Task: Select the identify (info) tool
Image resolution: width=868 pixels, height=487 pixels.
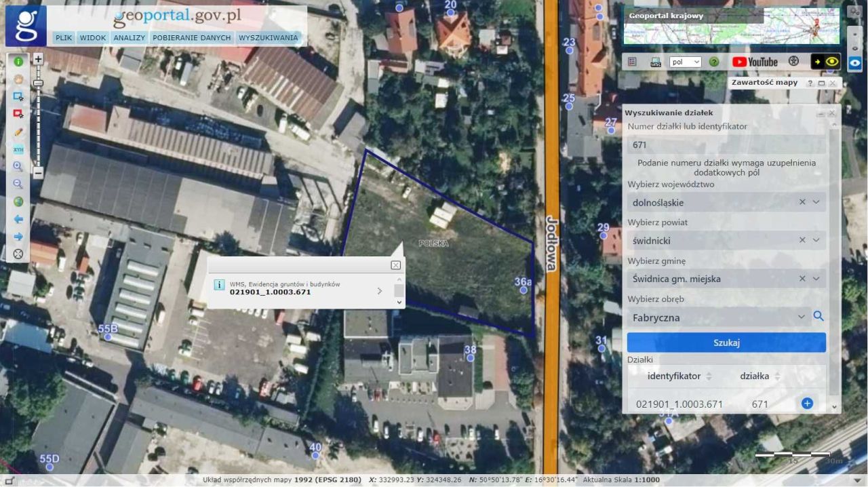Action: coord(18,61)
